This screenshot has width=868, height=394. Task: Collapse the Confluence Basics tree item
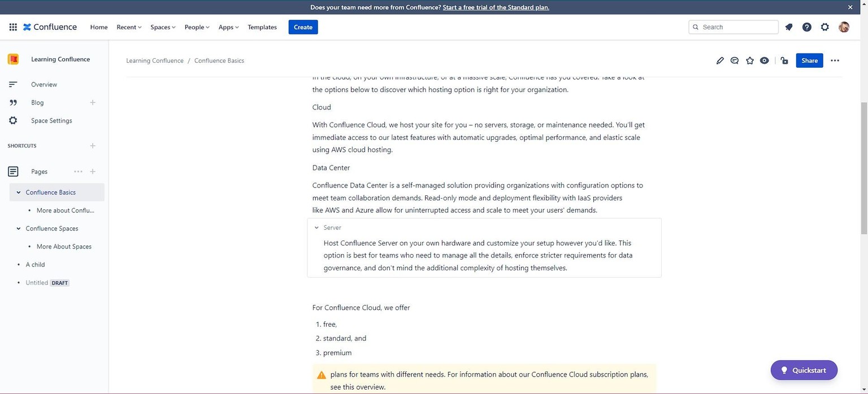(19, 192)
